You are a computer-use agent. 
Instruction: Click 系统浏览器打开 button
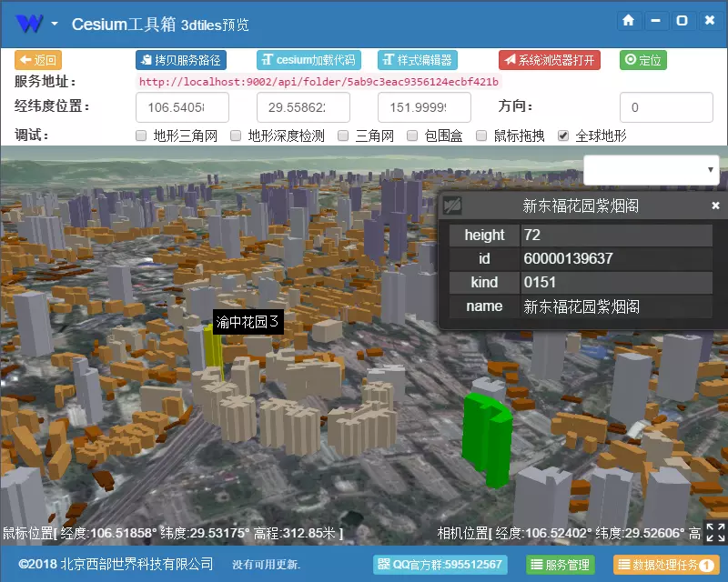550,60
